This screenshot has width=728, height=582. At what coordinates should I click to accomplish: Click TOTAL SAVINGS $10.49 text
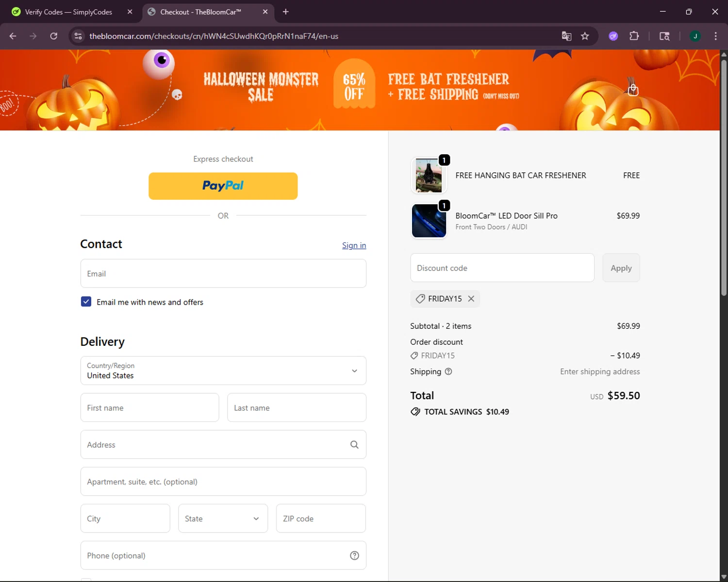(x=466, y=412)
